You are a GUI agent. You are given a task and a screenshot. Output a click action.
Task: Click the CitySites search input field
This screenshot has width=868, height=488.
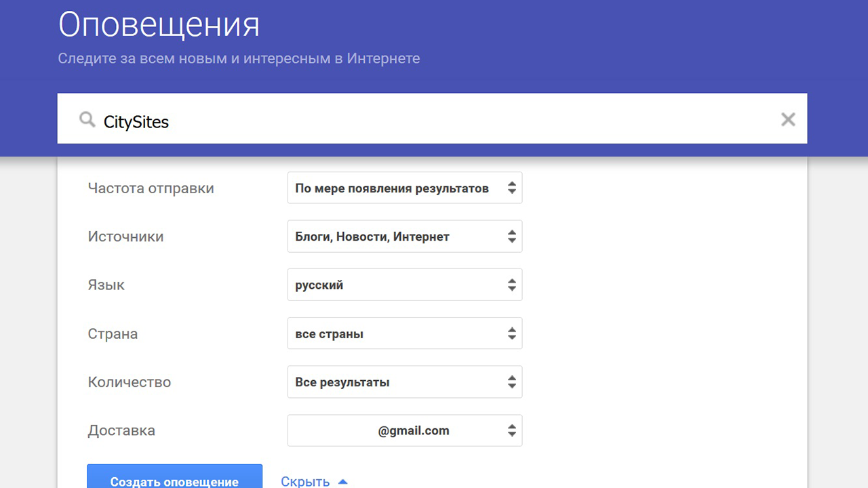432,119
